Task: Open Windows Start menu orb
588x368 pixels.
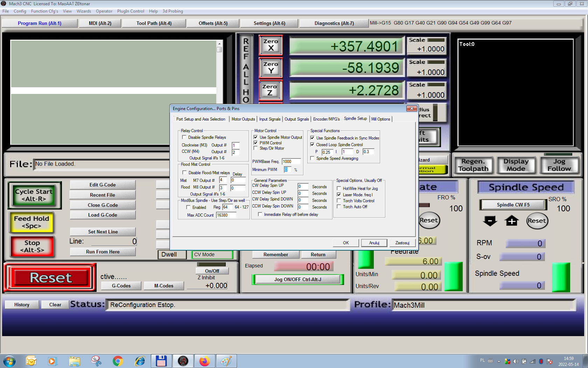Action: click(x=9, y=361)
